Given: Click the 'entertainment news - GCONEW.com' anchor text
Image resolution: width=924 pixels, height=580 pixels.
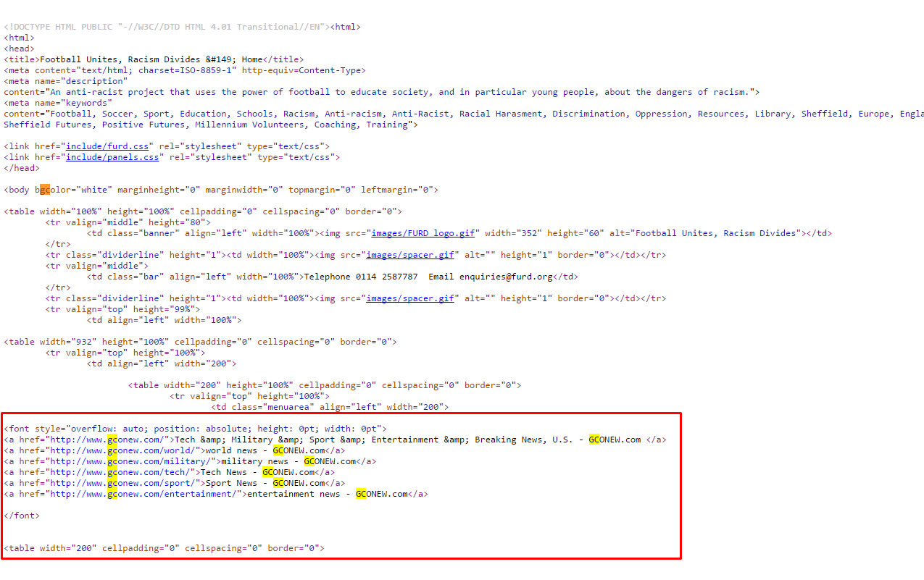Looking at the screenshot, I should [x=328, y=494].
